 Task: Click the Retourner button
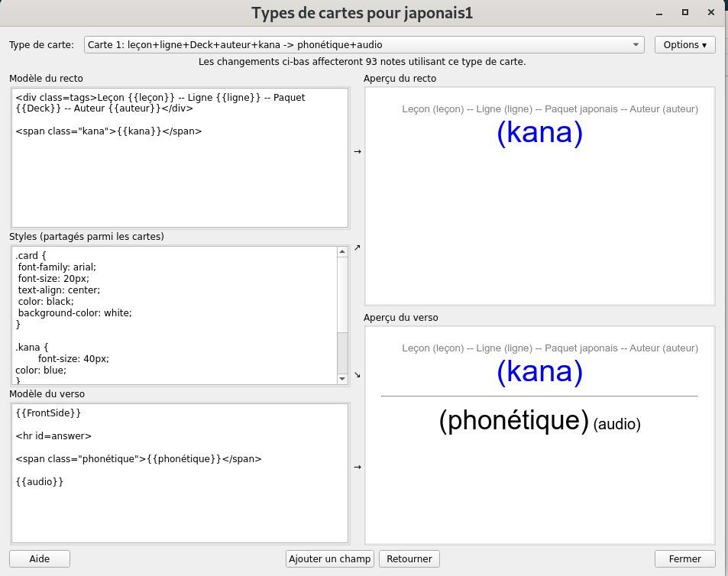coord(409,559)
